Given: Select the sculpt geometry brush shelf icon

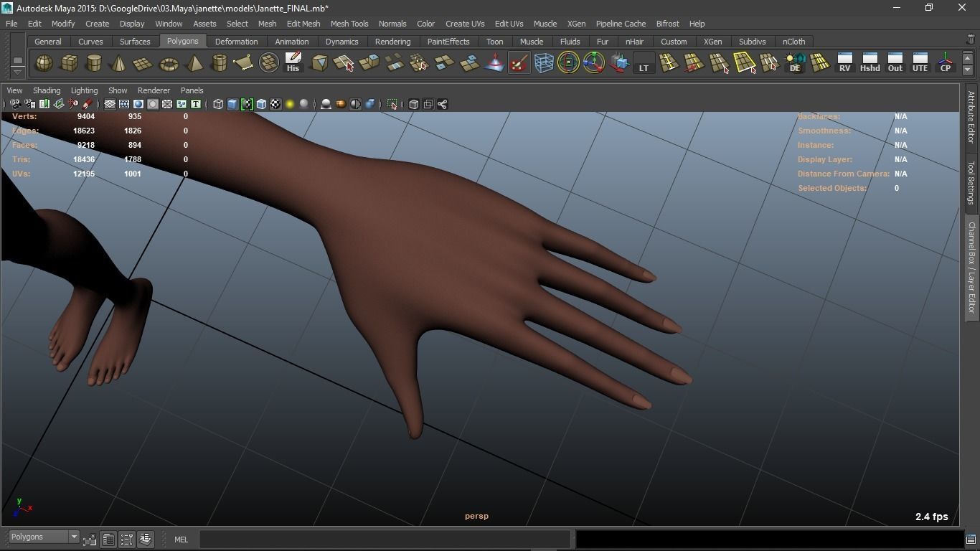Looking at the screenshot, I should (x=519, y=63).
